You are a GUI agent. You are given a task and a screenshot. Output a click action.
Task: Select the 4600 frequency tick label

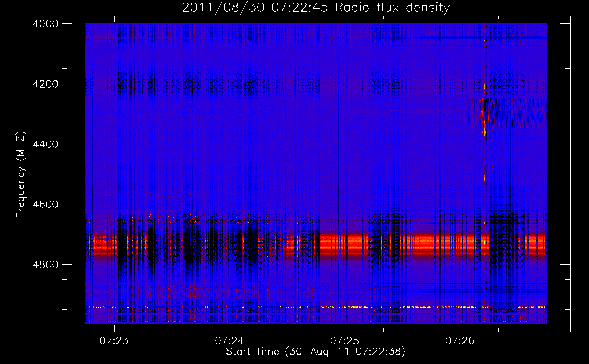[x=46, y=204]
